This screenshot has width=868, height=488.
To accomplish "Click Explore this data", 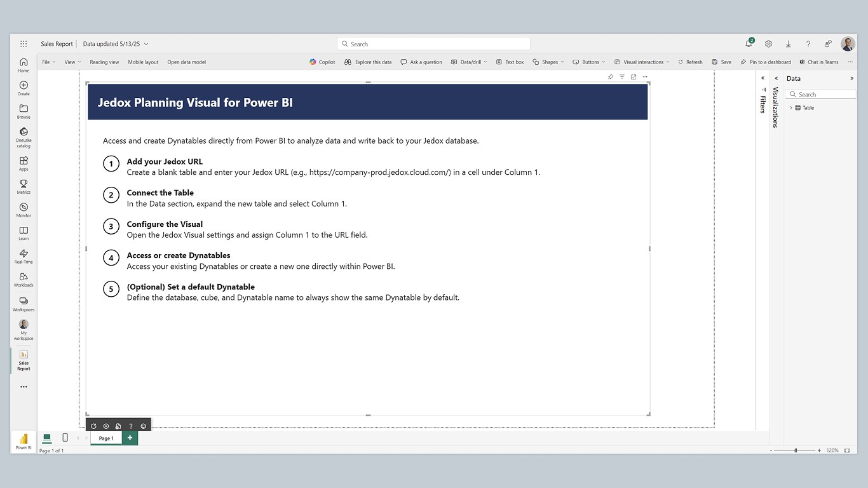I will click(x=368, y=62).
